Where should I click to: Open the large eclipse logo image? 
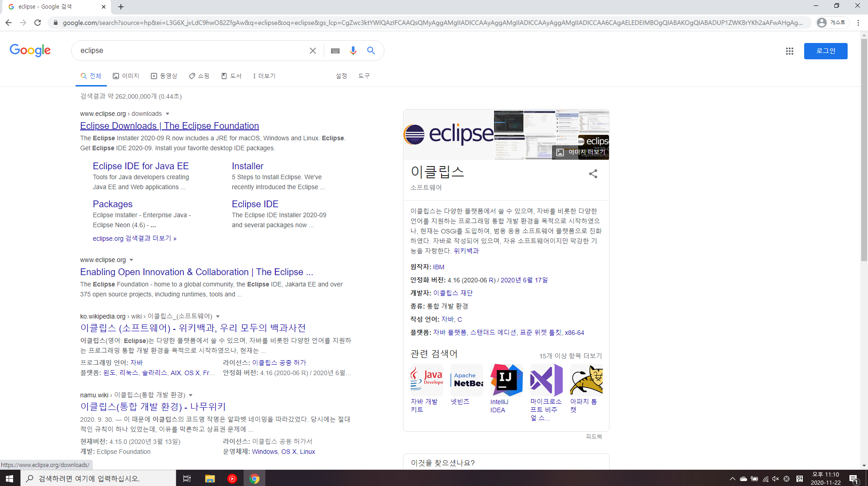[x=448, y=134]
